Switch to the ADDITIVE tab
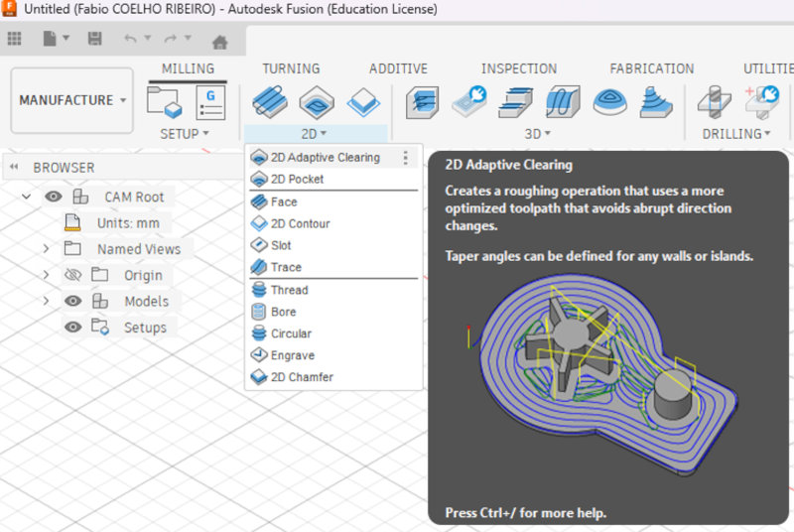 click(x=399, y=68)
